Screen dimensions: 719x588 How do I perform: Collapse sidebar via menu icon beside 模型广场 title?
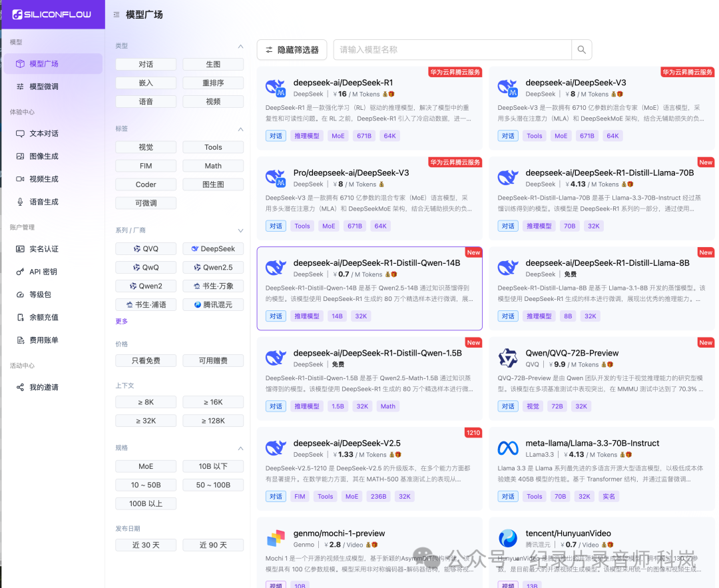117,15
